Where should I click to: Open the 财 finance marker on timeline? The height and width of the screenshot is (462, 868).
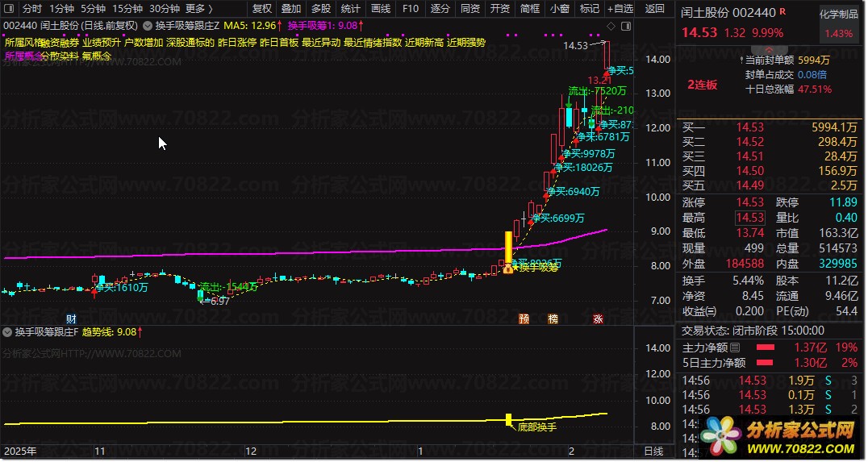[71, 318]
